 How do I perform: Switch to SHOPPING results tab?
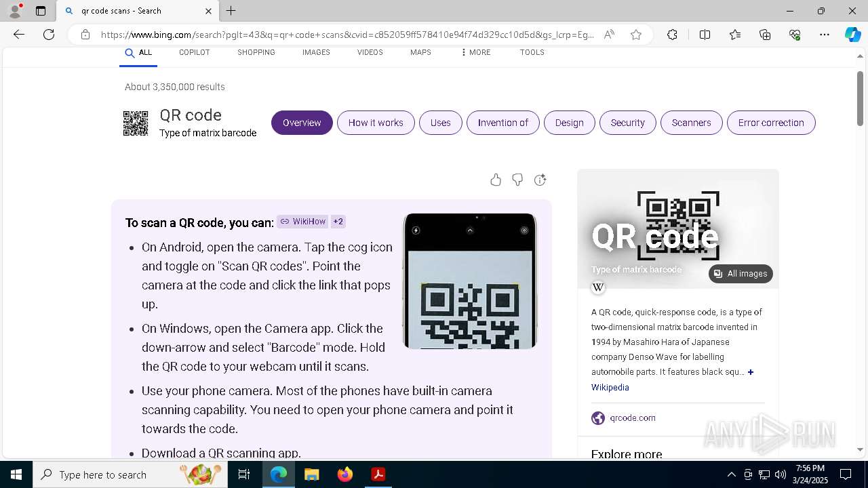pos(256,53)
